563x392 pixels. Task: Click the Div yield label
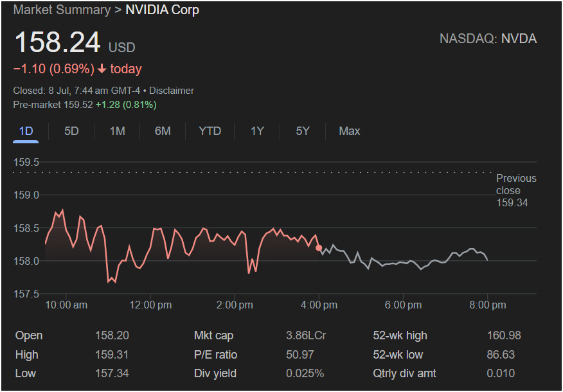pos(215,373)
